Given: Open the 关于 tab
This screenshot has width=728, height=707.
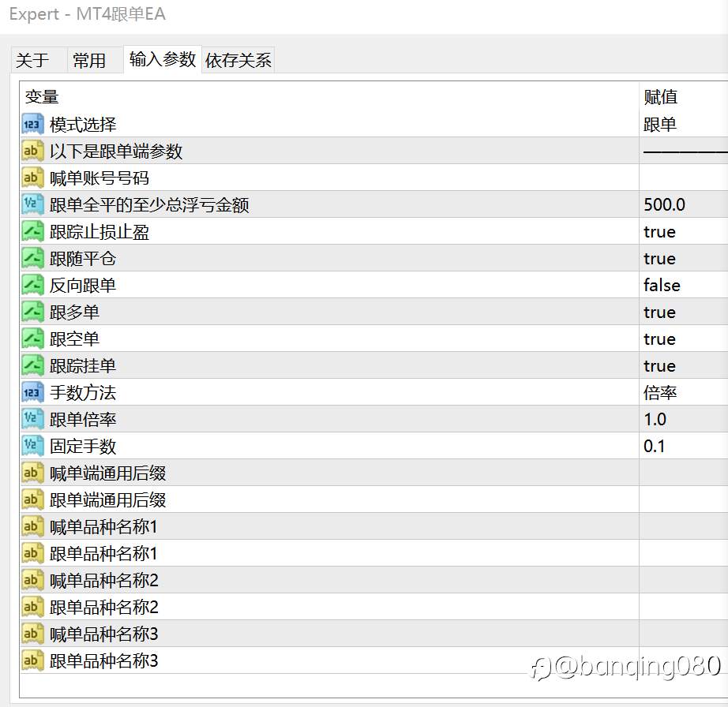Looking at the screenshot, I should [x=39, y=60].
